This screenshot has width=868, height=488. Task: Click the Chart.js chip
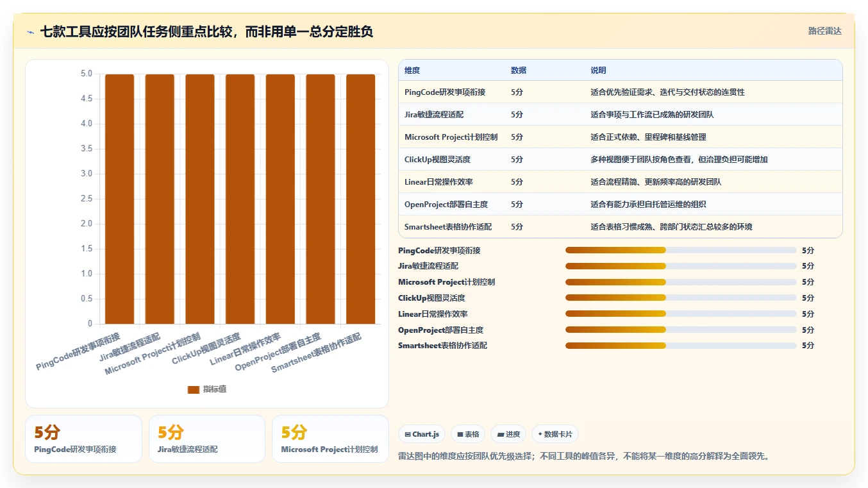pos(422,434)
